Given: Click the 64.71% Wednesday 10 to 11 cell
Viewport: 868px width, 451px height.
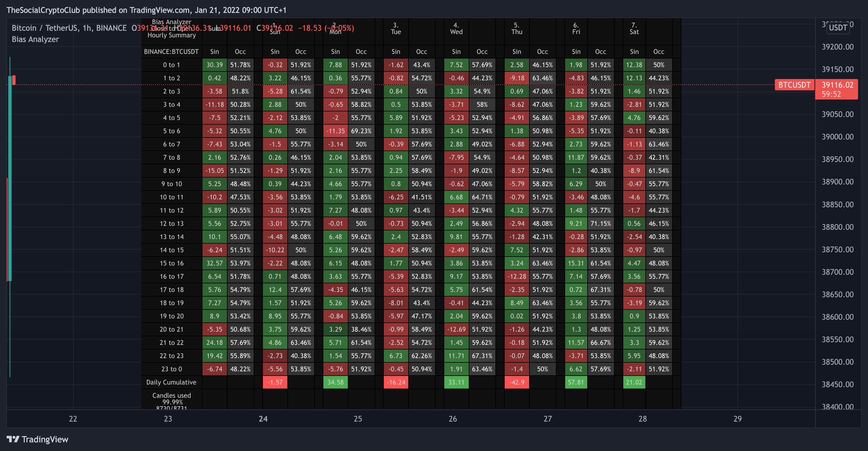Looking at the screenshot, I should pos(482,197).
